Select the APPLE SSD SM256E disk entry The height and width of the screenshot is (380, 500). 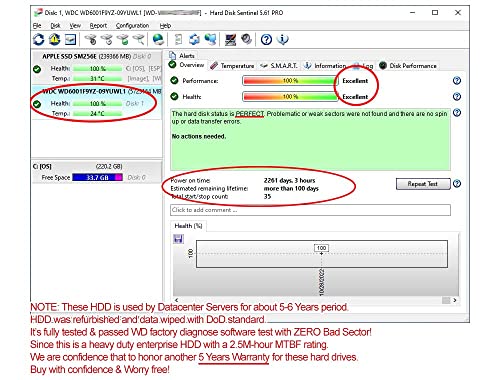tap(97, 67)
